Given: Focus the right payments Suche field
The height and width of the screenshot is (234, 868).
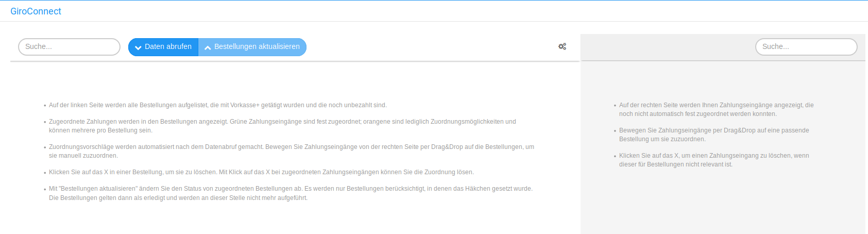Looking at the screenshot, I should (806, 46).
